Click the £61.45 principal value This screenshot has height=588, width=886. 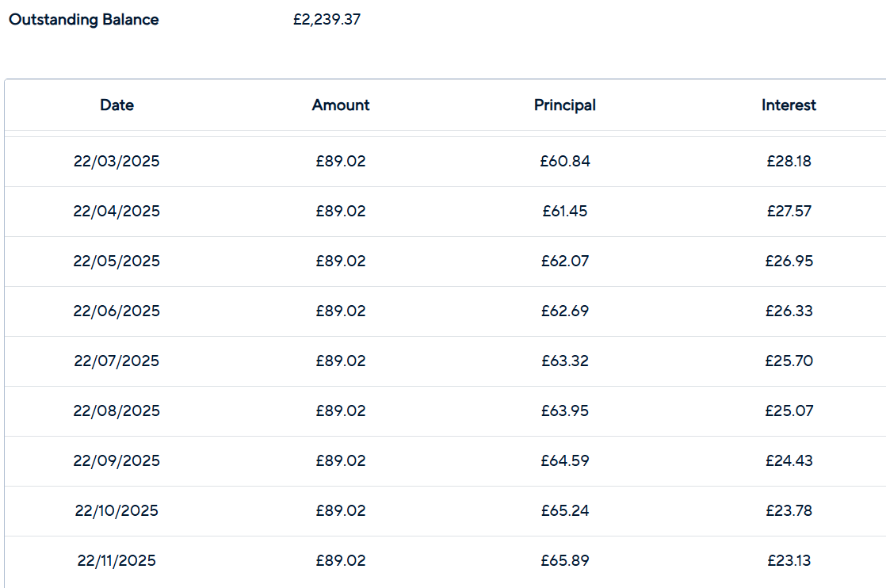[565, 212]
